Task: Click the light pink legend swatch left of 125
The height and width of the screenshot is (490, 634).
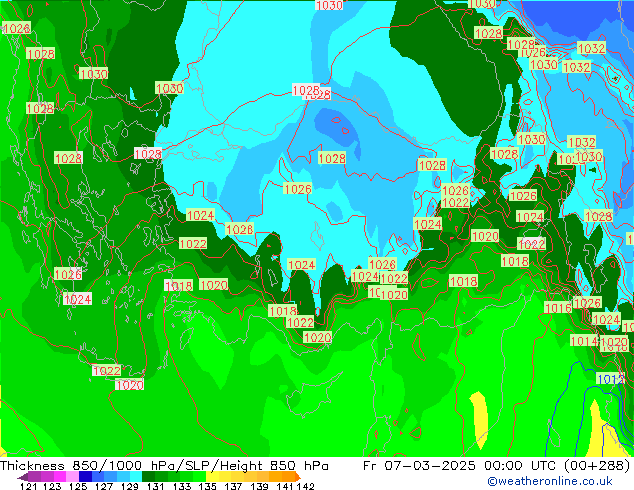Action: pyautogui.click(x=72, y=477)
